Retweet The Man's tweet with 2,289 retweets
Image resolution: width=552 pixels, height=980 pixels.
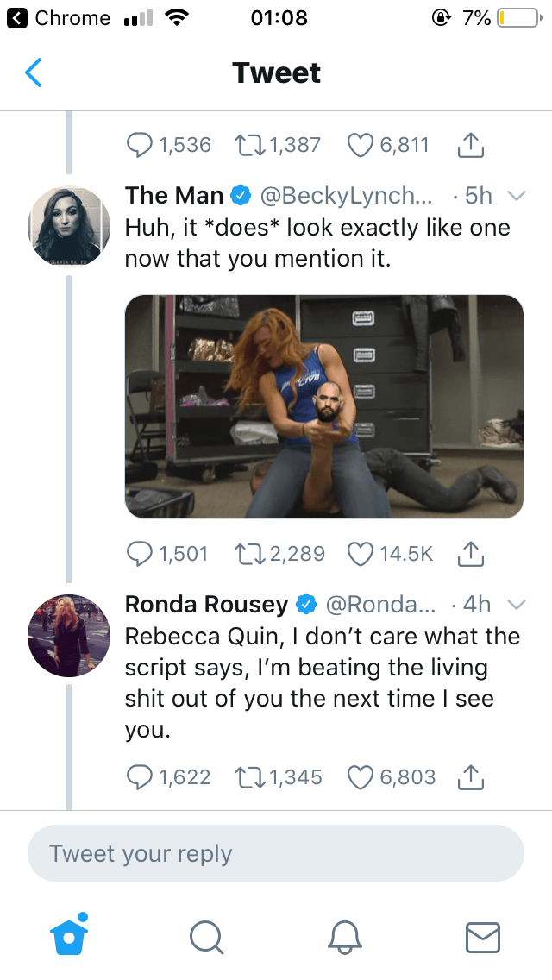[x=248, y=553]
